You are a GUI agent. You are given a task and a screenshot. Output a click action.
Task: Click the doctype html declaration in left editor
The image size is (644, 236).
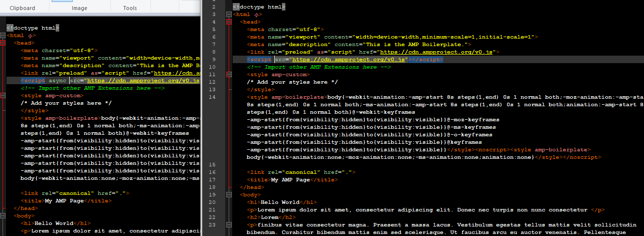[33, 29]
